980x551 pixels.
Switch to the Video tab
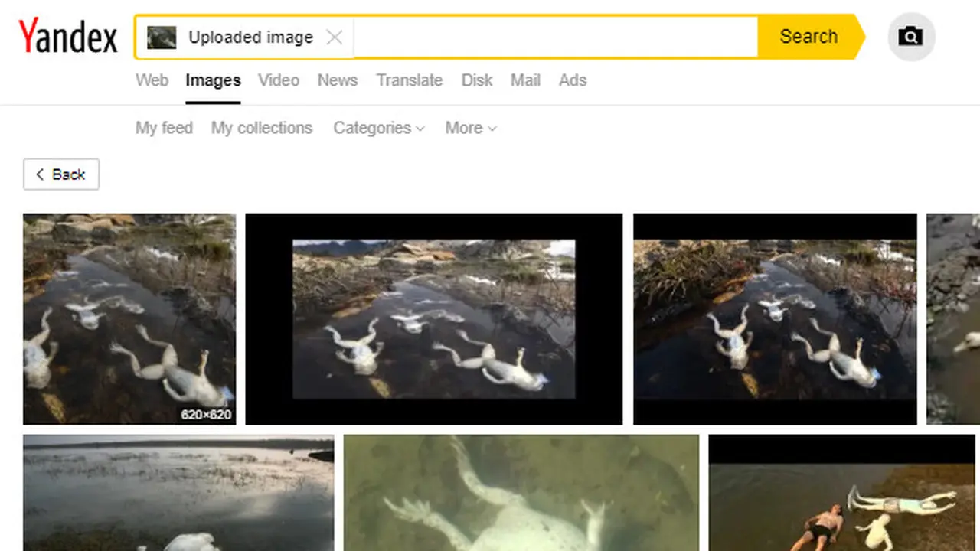click(278, 80)
